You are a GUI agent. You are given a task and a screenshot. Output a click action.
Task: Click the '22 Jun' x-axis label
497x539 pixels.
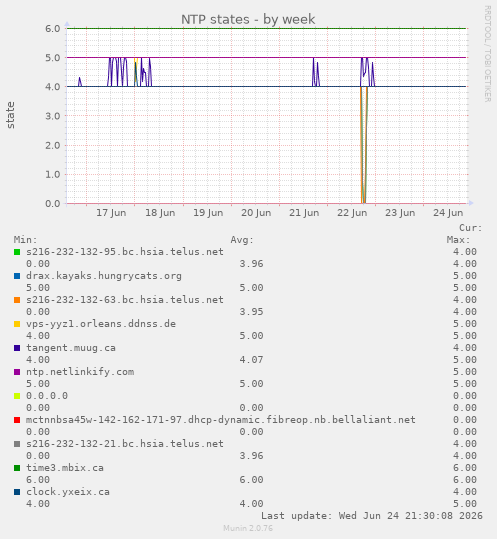(352, 213)
